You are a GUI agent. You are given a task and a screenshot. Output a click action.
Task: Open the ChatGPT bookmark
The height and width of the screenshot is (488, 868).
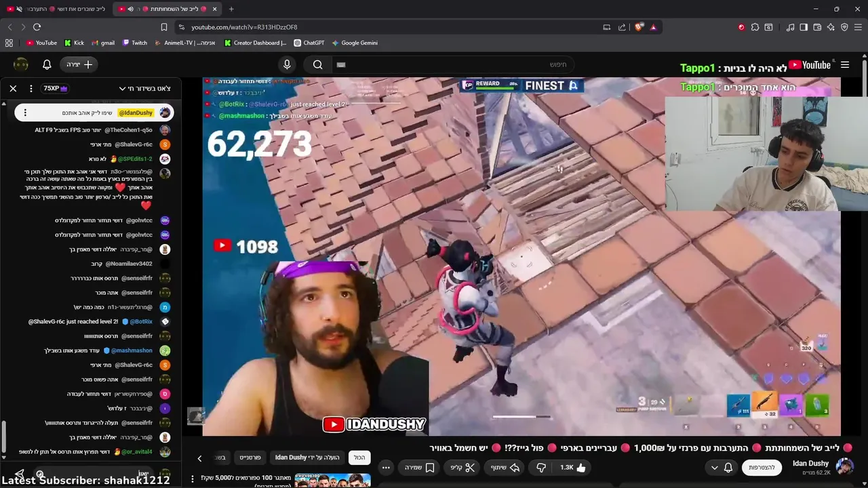(x=309, y=43)
